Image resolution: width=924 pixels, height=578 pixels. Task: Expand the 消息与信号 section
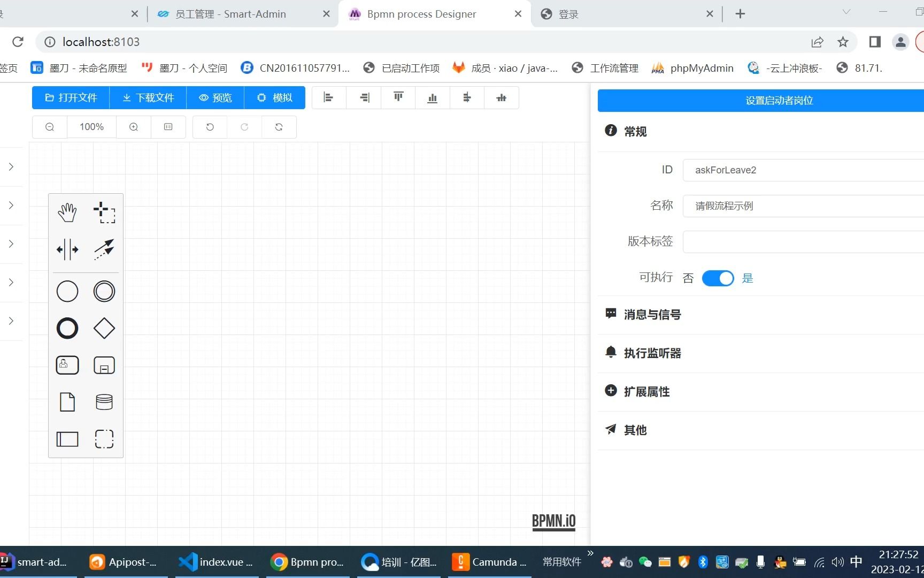pyautogui.click(x=651, y=315)
